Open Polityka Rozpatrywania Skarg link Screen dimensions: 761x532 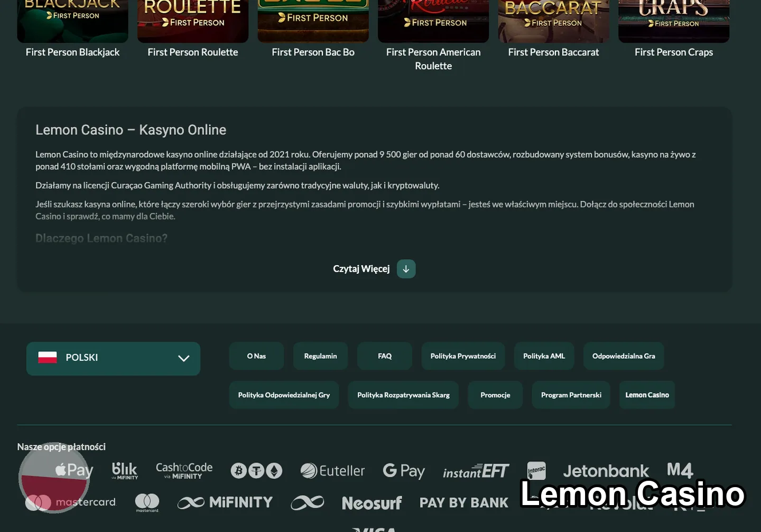click(403, 395)
